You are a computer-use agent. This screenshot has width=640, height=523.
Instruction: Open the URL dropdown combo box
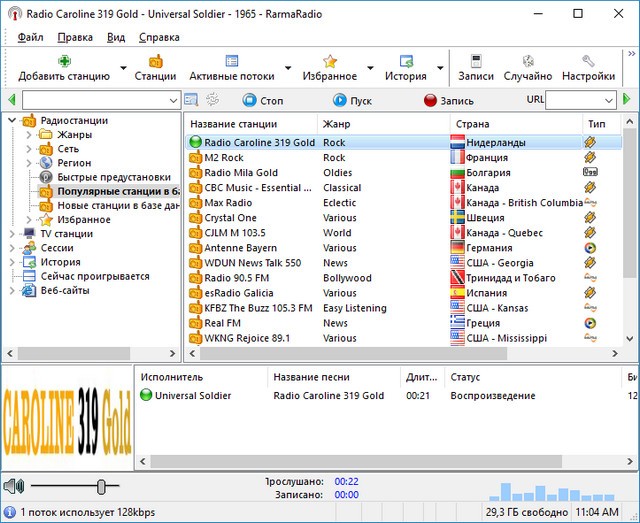[x=608, y=100]
